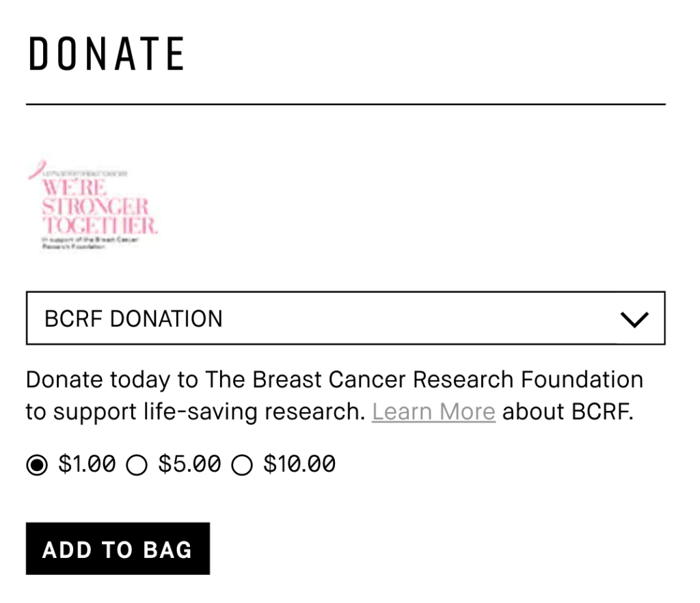Click the $1.00 amount label
Image resolution: width=700 pixels, height=603 pixels.
coord(87,465)
